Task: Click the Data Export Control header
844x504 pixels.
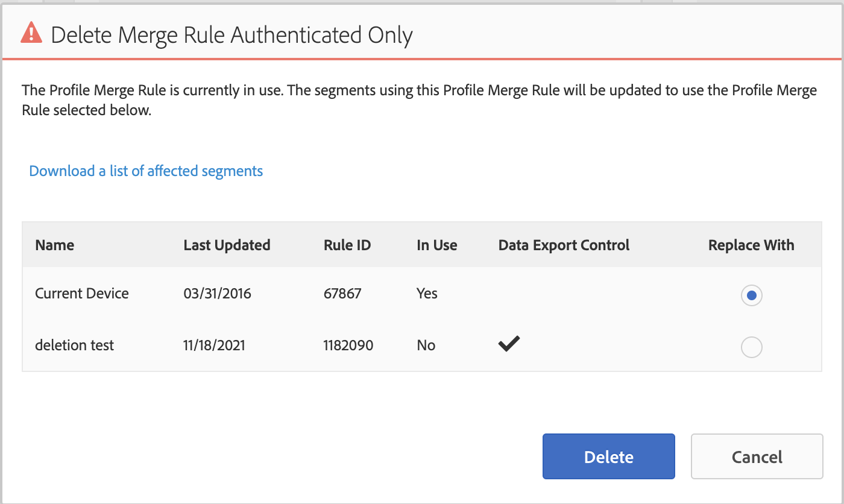Action: click(x=564, y=245)
